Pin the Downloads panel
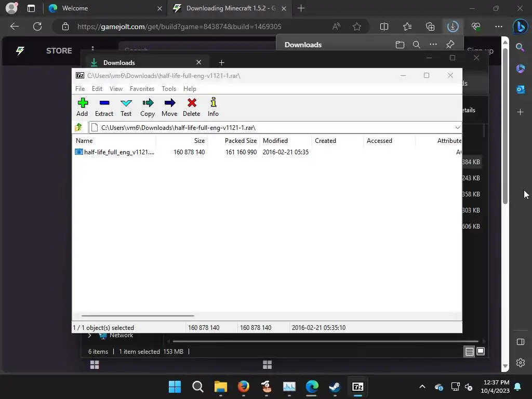Image resolution: width=532 pixels, height=399 pixels. (x=450, y=45)
